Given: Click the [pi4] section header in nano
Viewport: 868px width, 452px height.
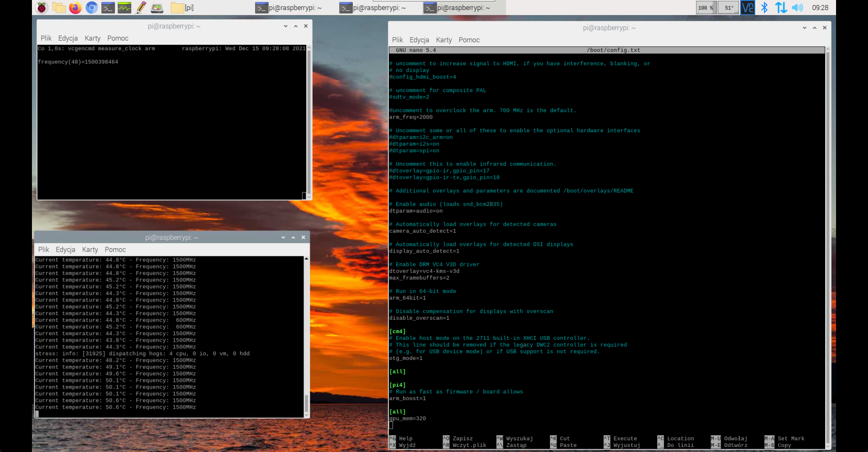Looking at the screenshot, I should [397, 385].
